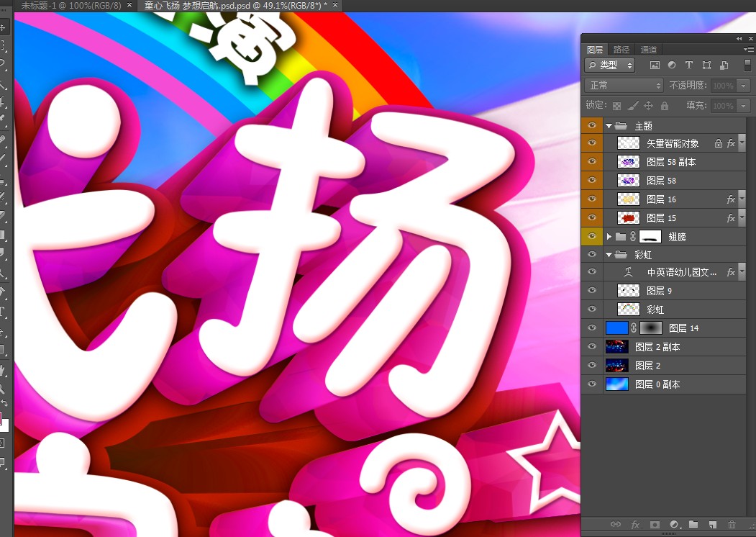Filter layers by pixel layer type
This screenshot has width=756, height=537.
click(655, 65)
